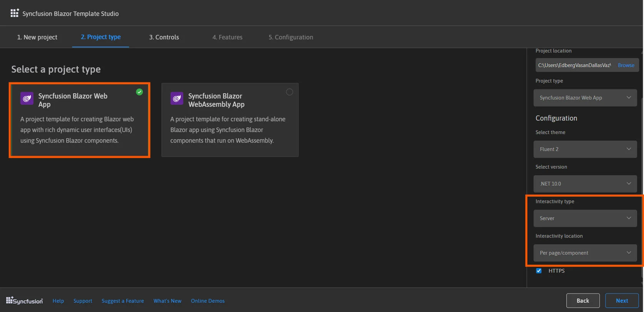Click the Web App card description text

pos(77,130)
